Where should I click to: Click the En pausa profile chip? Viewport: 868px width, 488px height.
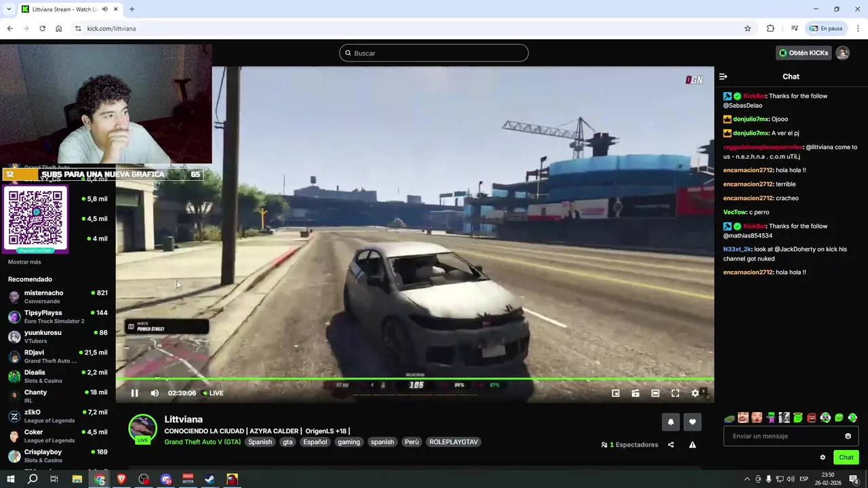click(x=825, y=28)
